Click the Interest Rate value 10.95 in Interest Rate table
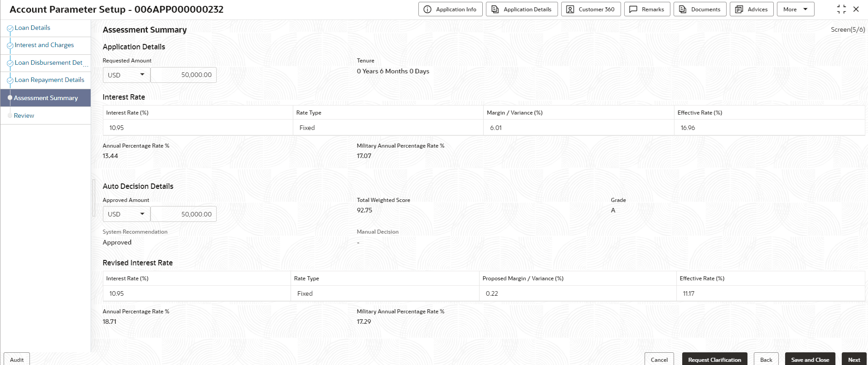The width and height of the screenshot is (868, 365). pyautogui.click(x=116, y=128)
